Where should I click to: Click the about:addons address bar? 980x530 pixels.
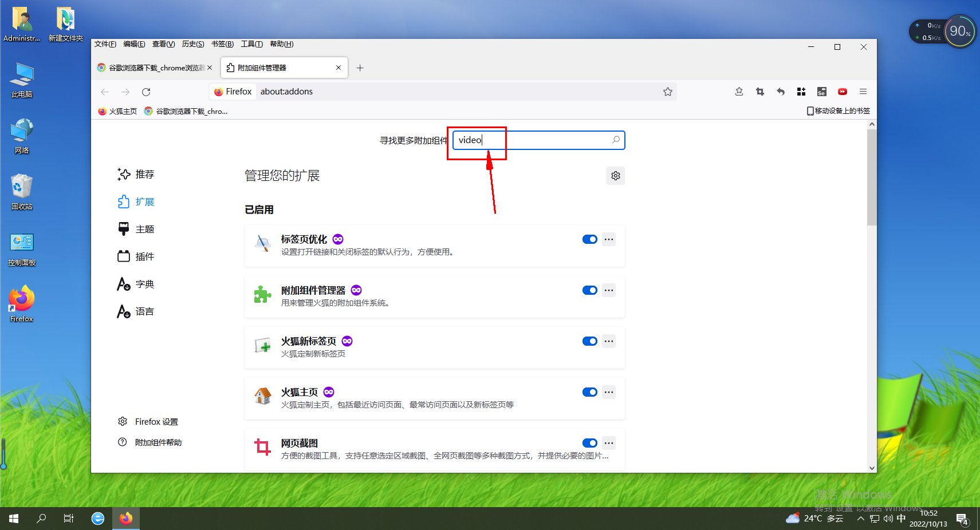[443, 92]
